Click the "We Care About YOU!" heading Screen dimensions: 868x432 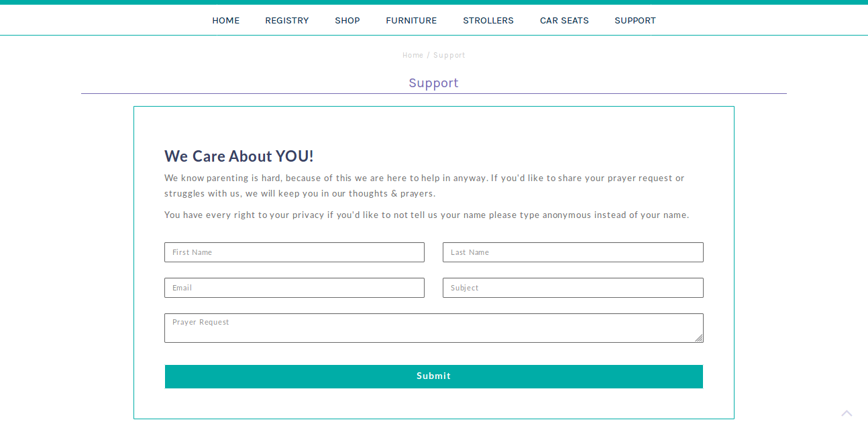click(x=239, y=156)
